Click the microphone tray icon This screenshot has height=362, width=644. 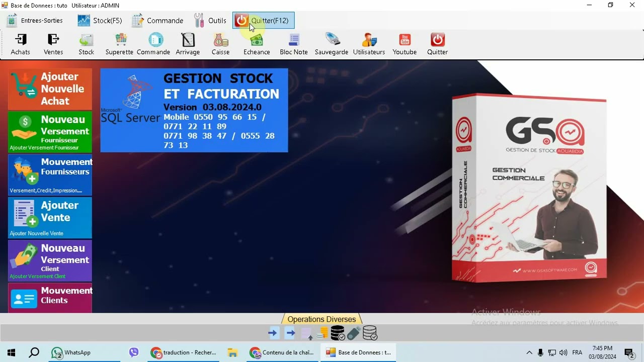[541, 352]
